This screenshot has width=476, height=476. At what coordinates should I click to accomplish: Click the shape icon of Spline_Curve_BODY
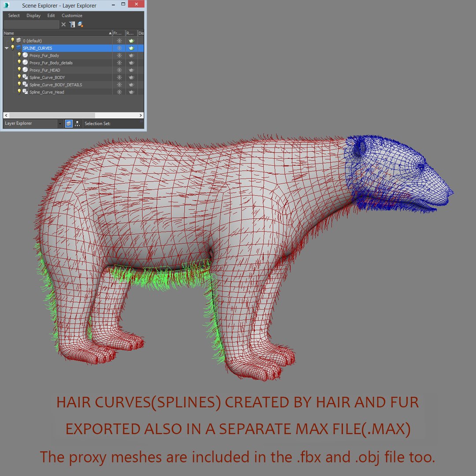pos(25,77)
